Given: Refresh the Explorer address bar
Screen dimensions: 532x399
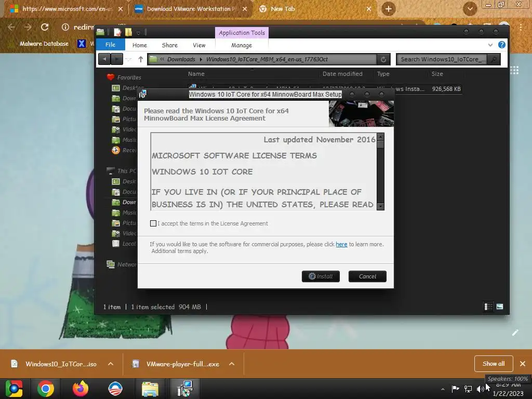Looking at the screenshot, I should pyautogui.click(x=383, y=59).
